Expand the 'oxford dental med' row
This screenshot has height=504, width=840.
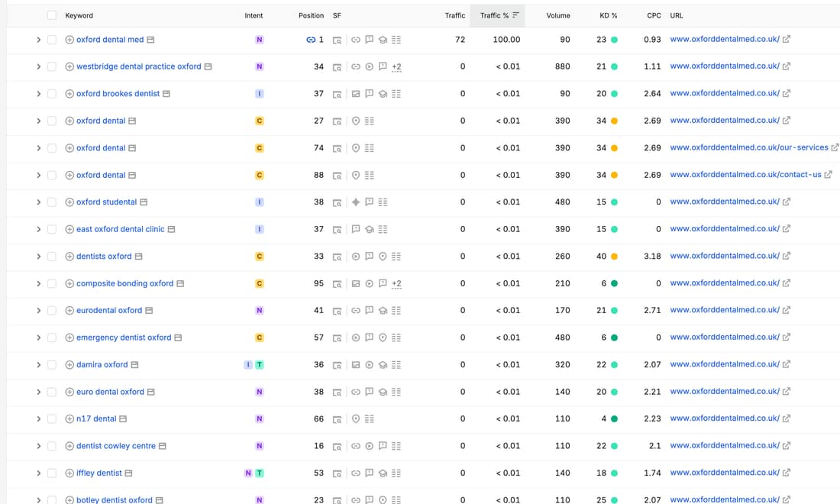[39, 40]
